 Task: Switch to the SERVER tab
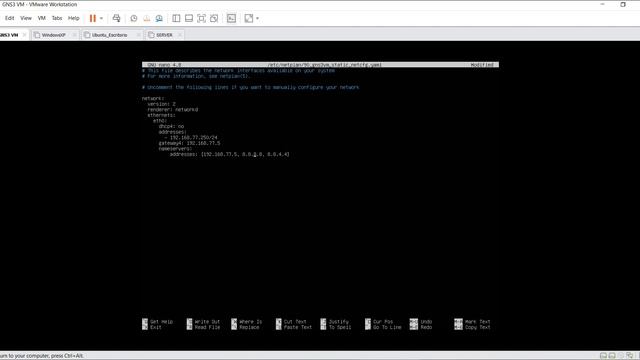click(x=164, y=35)
